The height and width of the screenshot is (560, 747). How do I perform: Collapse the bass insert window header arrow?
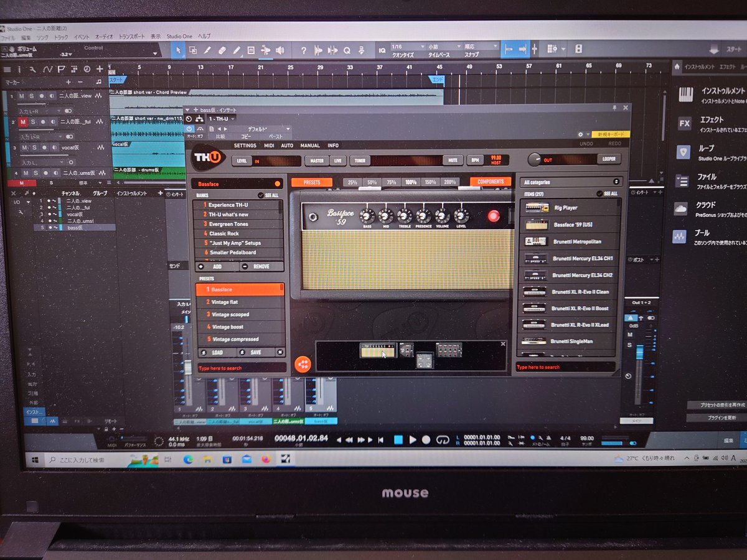(x=187, y=110)
